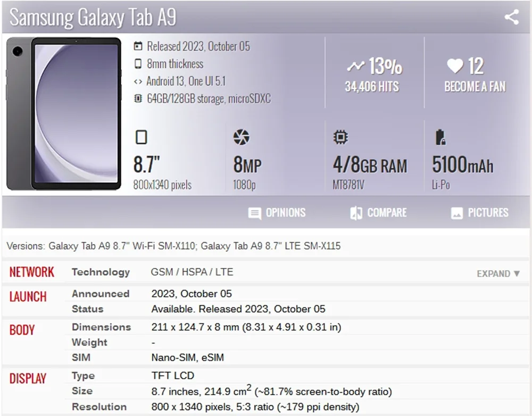This screenshot has height=416, width=532.
Task: Click the TFT LCD value
Action: (x=173, y=376)
